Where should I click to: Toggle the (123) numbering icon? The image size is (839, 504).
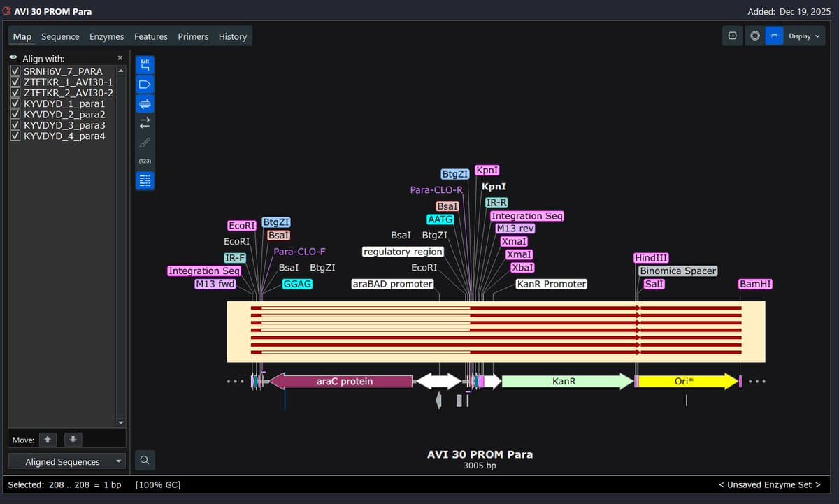145,161
